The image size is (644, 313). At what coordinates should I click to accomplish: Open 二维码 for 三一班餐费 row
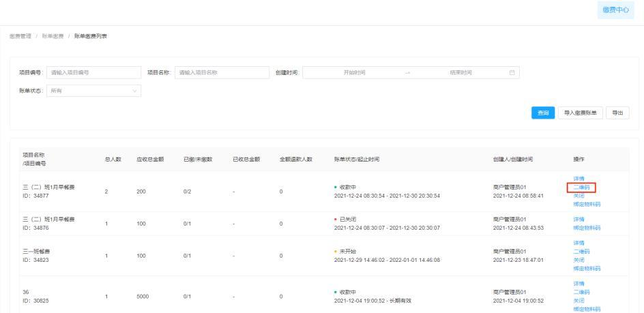pyautogui.click(x=581, y=252)
